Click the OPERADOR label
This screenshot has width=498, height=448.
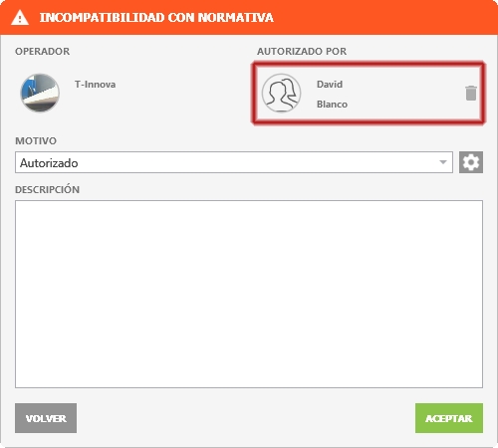(x=43, y=52)
